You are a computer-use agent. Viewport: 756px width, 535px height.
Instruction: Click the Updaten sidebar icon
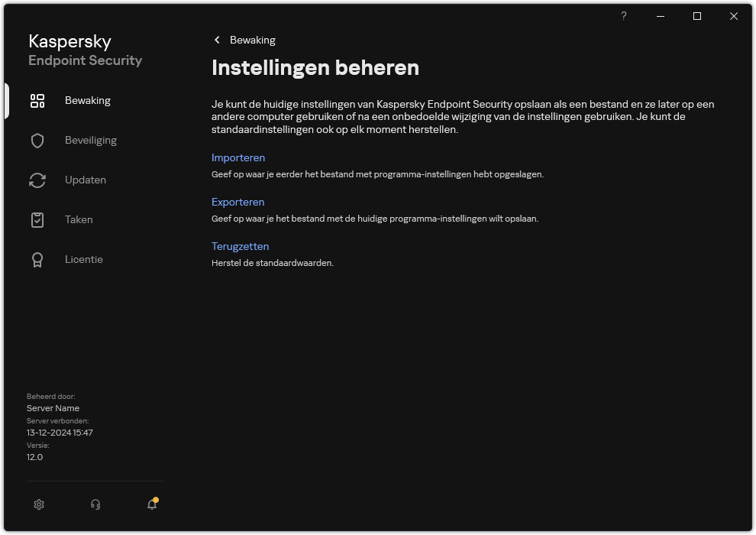tap(37, 180)
